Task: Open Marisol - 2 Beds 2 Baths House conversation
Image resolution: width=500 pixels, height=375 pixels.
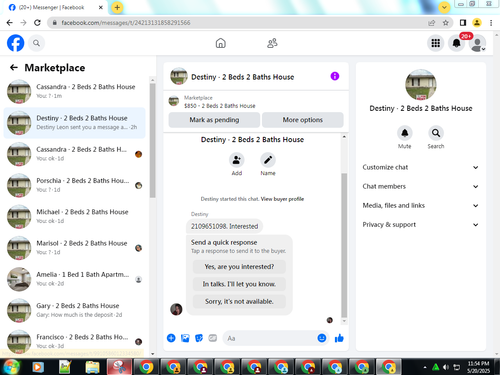Action: pyautogui.click(x=75, y=248)
